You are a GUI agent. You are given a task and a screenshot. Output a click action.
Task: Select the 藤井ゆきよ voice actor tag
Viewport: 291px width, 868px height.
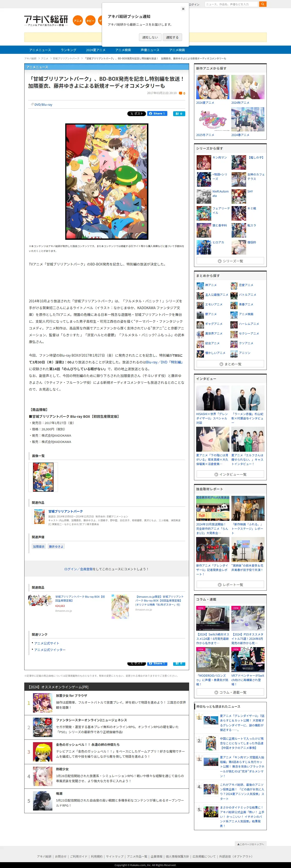coord(56,547)
